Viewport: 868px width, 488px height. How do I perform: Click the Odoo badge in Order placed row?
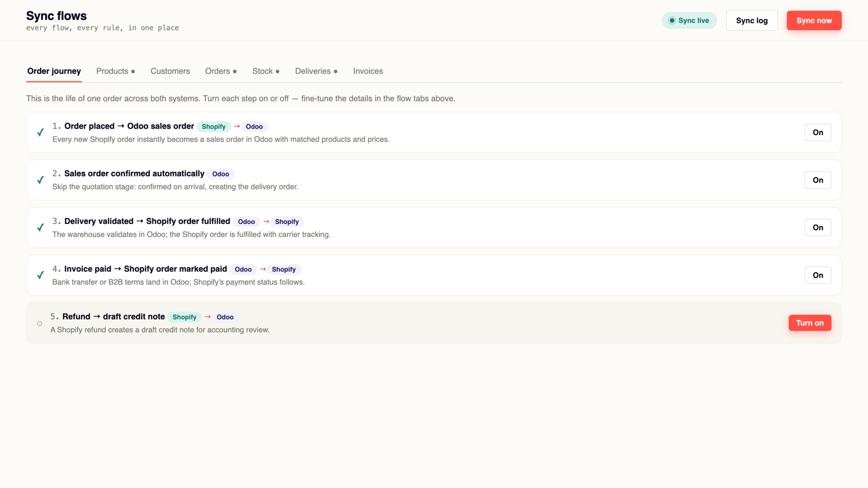(x=254, y=126)
